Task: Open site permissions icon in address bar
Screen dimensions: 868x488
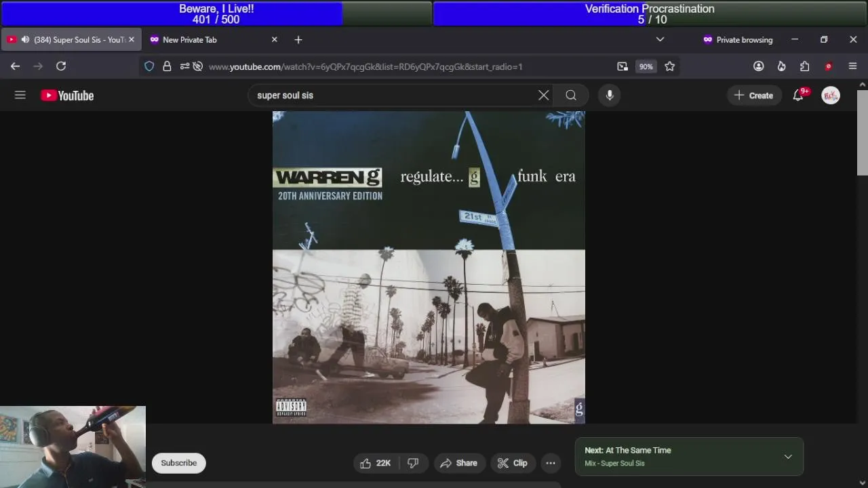Action: click(x=184, y=66)
